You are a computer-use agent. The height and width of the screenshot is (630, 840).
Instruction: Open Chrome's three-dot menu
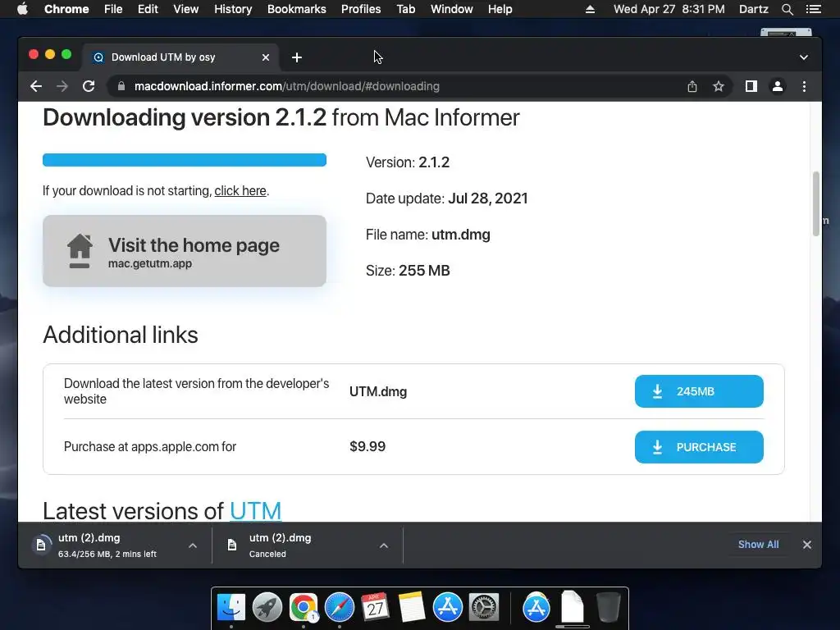tap(804, 86)
